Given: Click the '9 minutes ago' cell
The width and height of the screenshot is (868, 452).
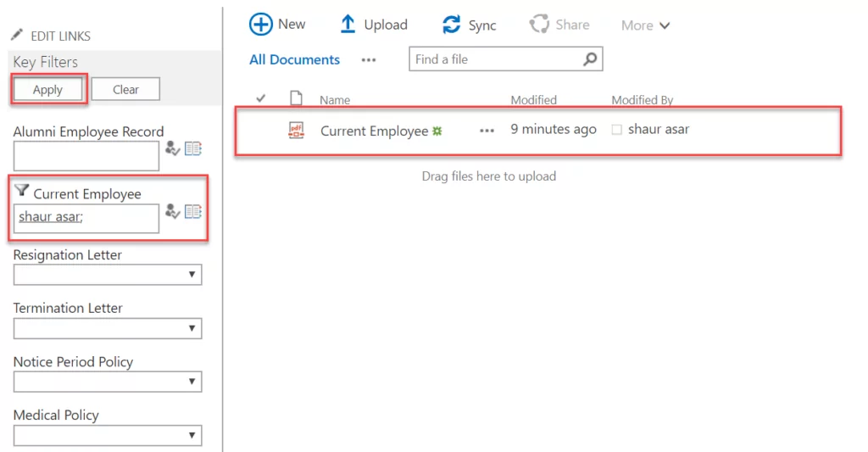Looking at the screenshot, I should [554, 129].
